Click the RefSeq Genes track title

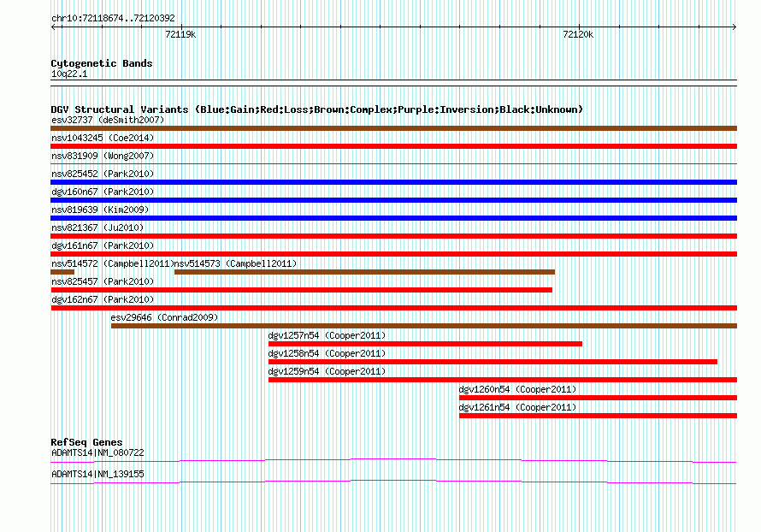(86, 441)
